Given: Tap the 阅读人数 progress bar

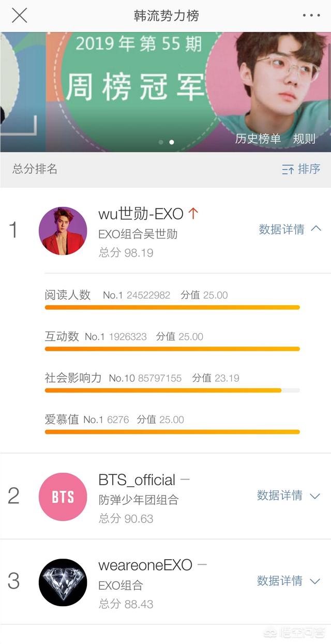Looking at the screenshot, I should [x=172, y=307].
